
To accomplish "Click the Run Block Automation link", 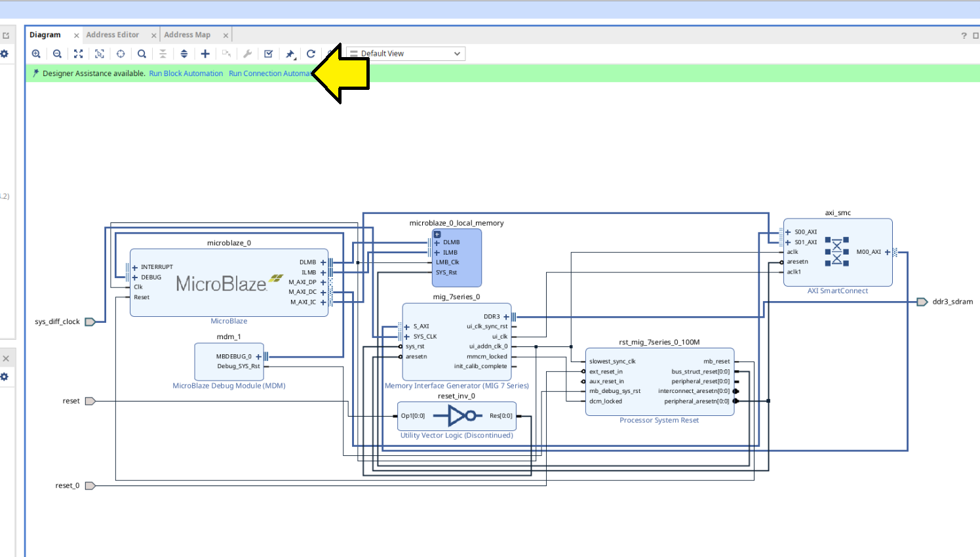I will click(186, 73).
